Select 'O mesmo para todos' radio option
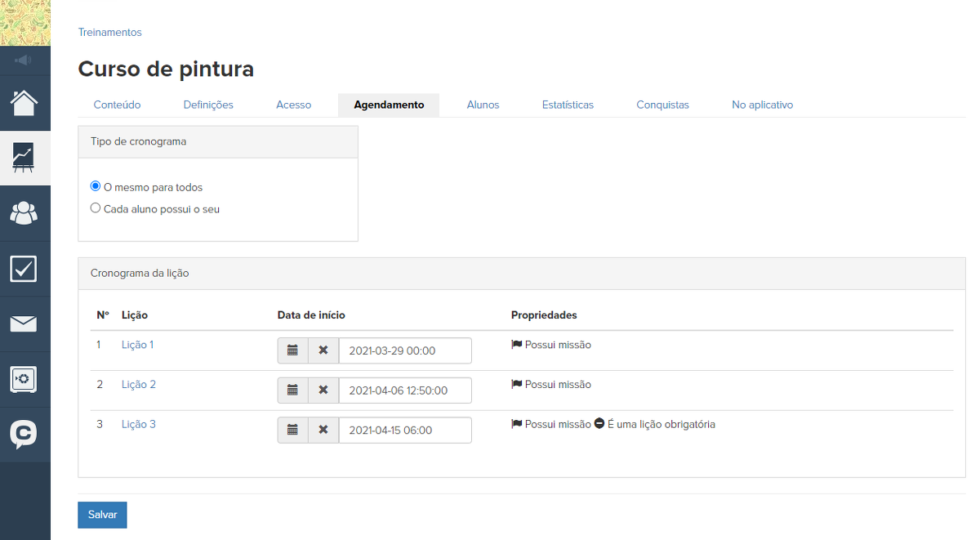The height and width of the screenshot is (540, 980). 96,186
